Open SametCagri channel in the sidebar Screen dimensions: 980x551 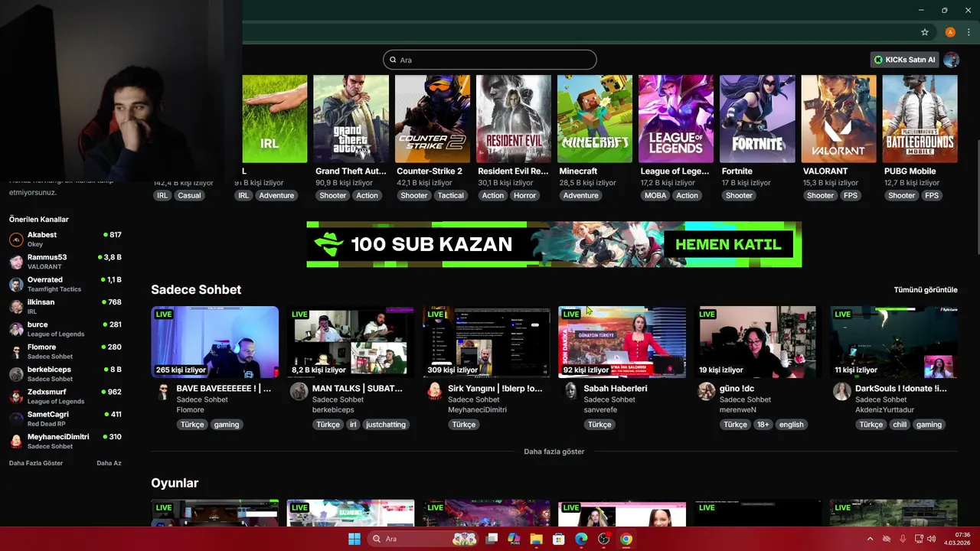point(65,419)
